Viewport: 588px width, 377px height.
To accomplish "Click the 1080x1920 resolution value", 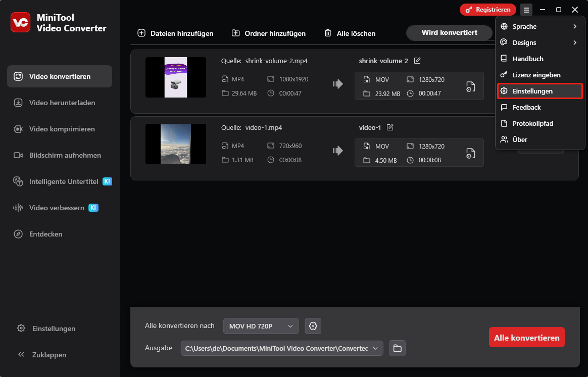I will pos(293,79).
